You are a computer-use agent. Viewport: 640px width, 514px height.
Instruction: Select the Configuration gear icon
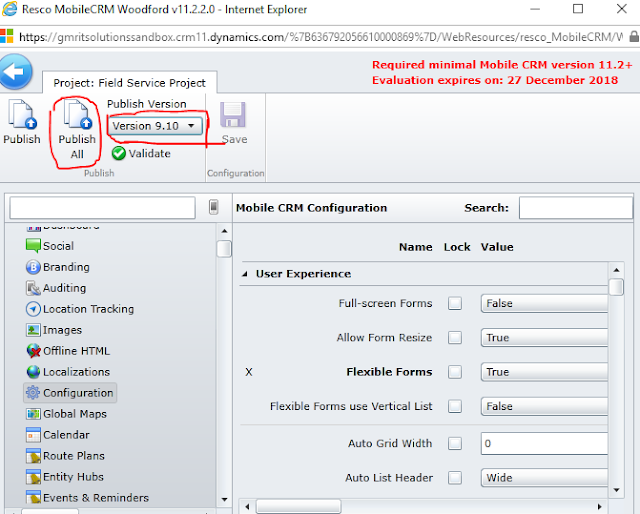pos(33,393)
